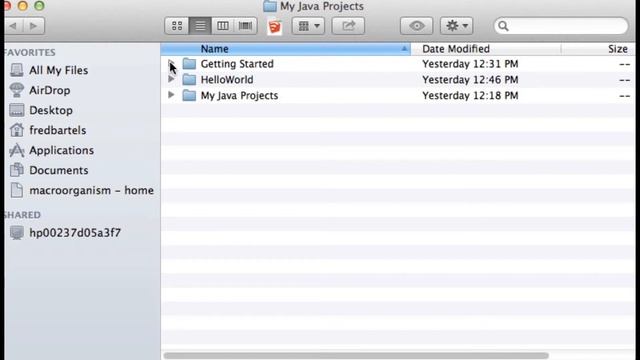Switch to column view
This screenshot has height=360, width=640.
click(222, 26)
